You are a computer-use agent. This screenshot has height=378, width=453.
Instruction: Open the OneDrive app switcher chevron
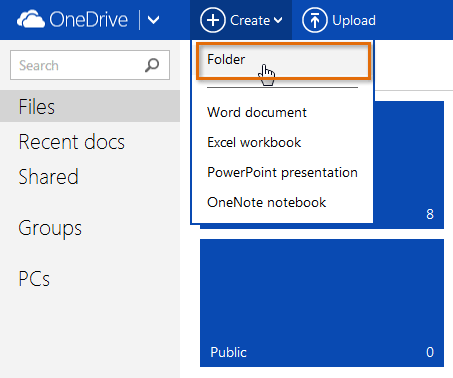153,20
